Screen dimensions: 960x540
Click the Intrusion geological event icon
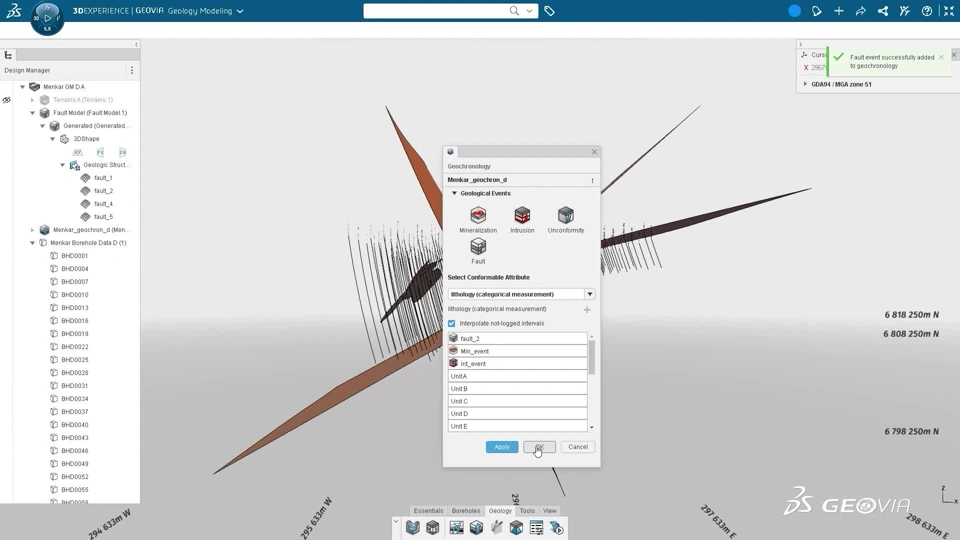[x=522, y=216]
